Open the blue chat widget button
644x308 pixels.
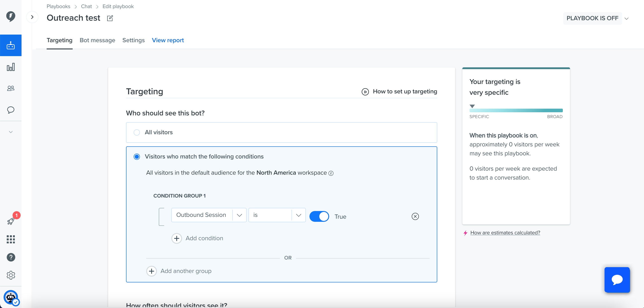[x=617, y=279]
